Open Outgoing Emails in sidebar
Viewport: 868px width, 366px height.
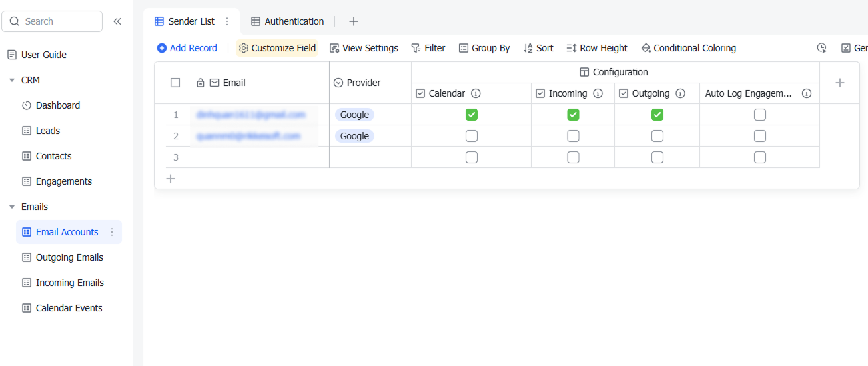tap(69, 257)
